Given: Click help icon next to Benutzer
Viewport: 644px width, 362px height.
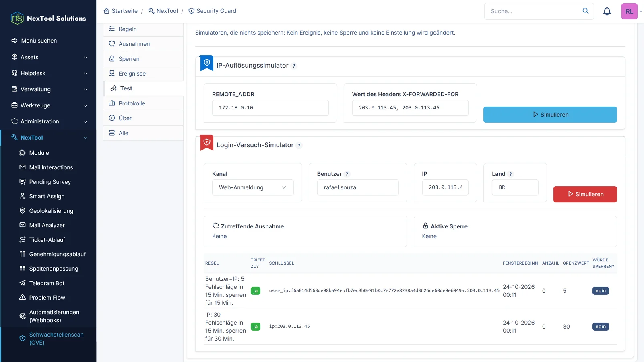Looking at the screenshot, I should click(347, 174).
